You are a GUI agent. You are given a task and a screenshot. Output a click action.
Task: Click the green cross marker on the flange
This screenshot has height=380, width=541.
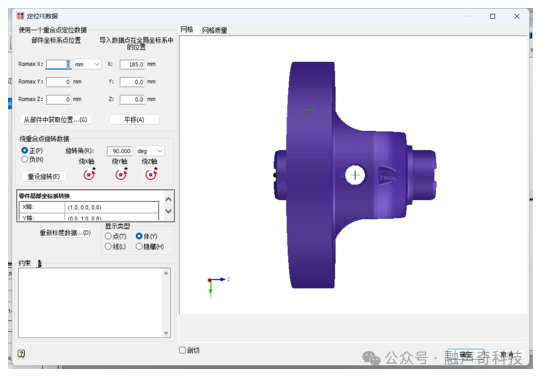click(x=309, y=110)
